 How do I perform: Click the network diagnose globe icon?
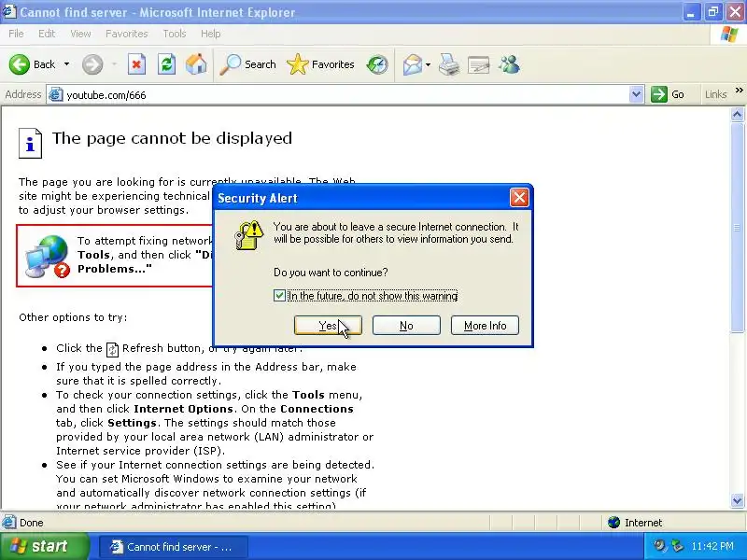tap(48, 256)
